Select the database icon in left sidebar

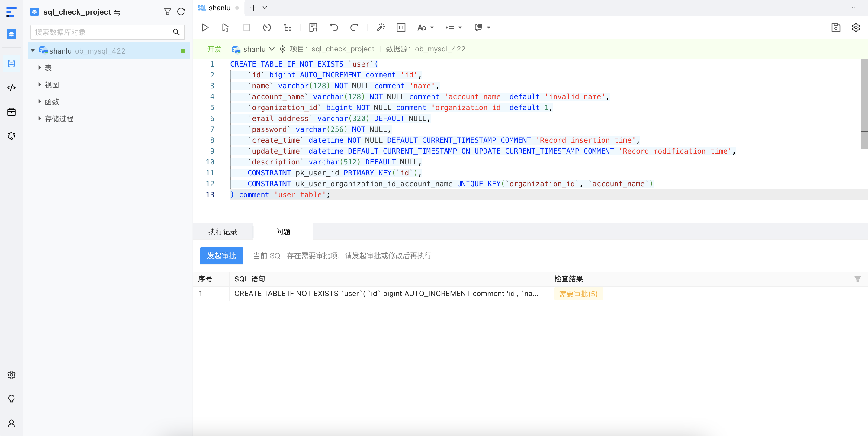click(11, 63)
